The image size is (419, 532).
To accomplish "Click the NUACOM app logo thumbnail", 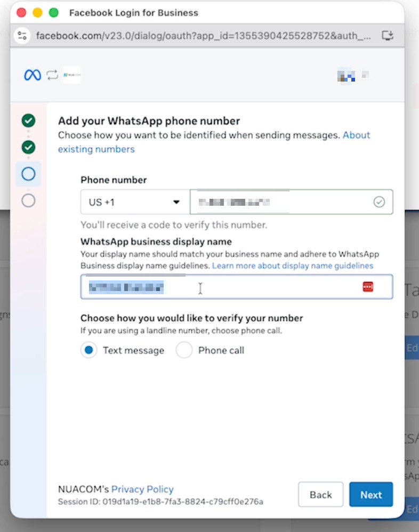I will [72, 75].
